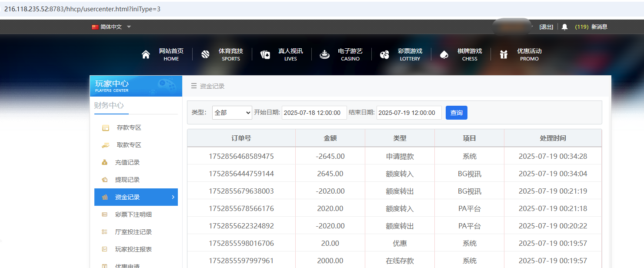The width and height of the screenshot is (644, 268).
Task: Click the 棋牌游戏 CHESS icon
Action: pos(444,54)
